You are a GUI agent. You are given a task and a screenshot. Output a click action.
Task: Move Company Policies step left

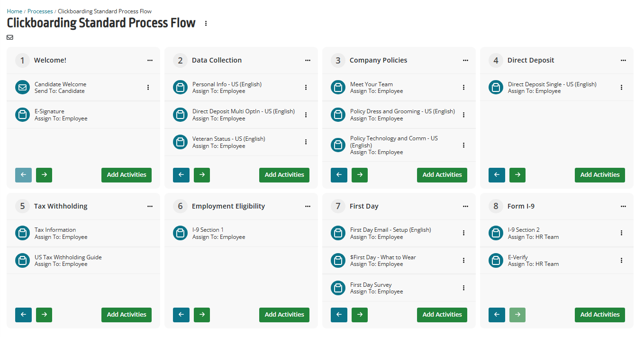click(x=339, y=175)
